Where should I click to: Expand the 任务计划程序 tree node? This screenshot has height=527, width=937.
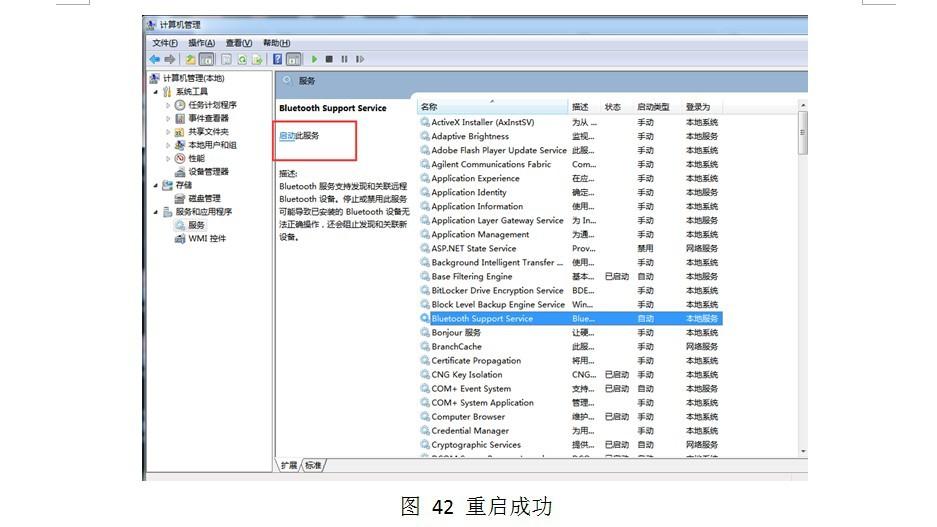pyautogui.click(x=168, y=105)
